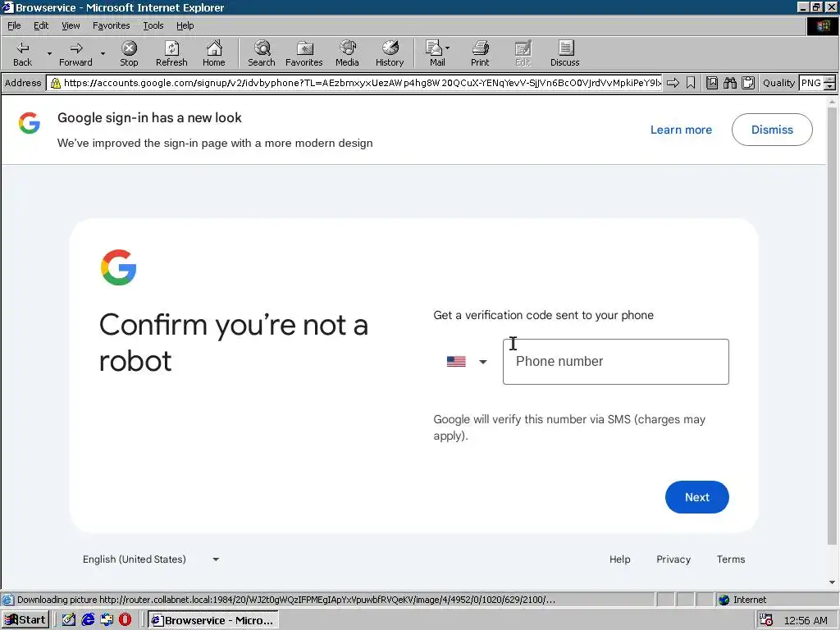
Task: Launch Opera from the quick launch
Action: 126,620
